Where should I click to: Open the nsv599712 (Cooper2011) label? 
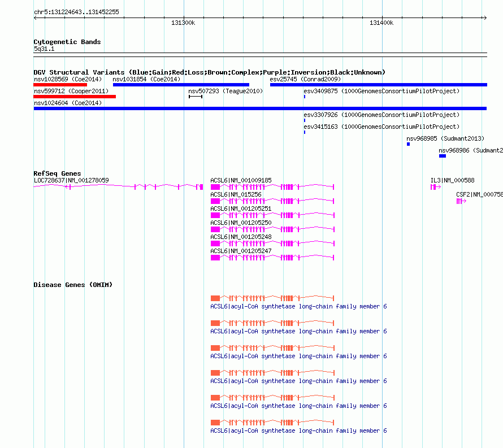[x=71, y=91]
